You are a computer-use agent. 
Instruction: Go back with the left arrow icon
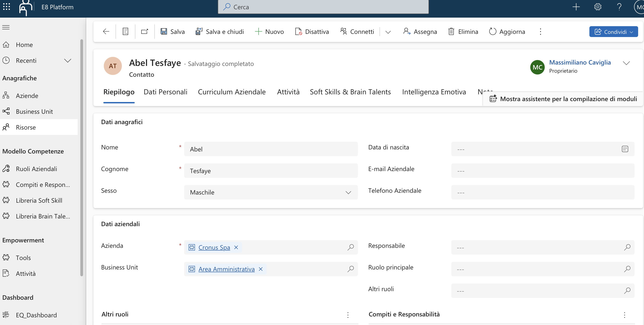(106, 32)
